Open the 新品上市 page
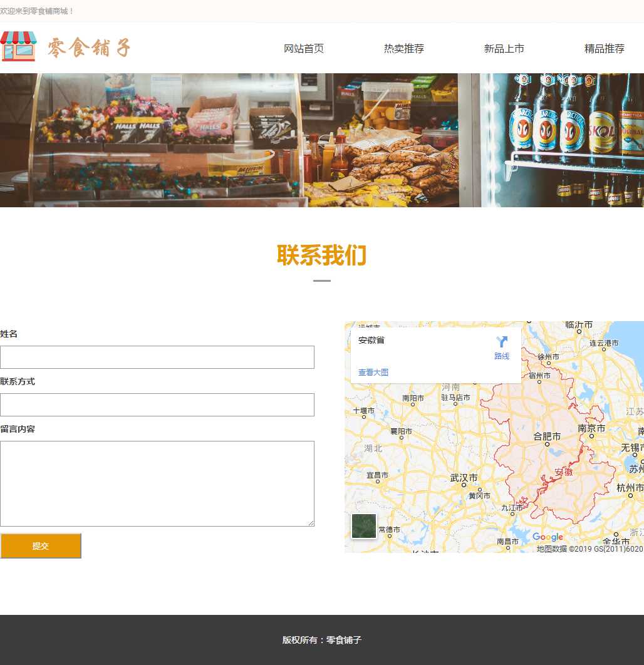Screen dimensions: 644x665 [504, 48]
